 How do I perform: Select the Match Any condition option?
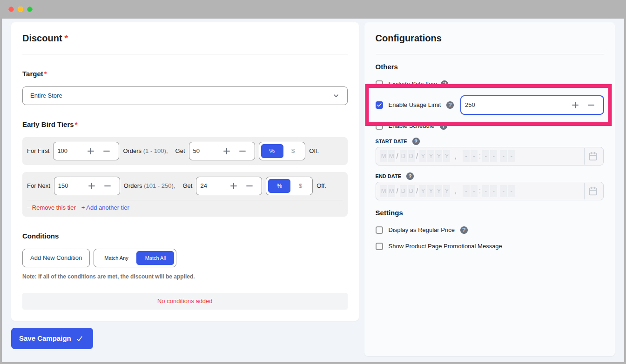(x=116, y=258)
